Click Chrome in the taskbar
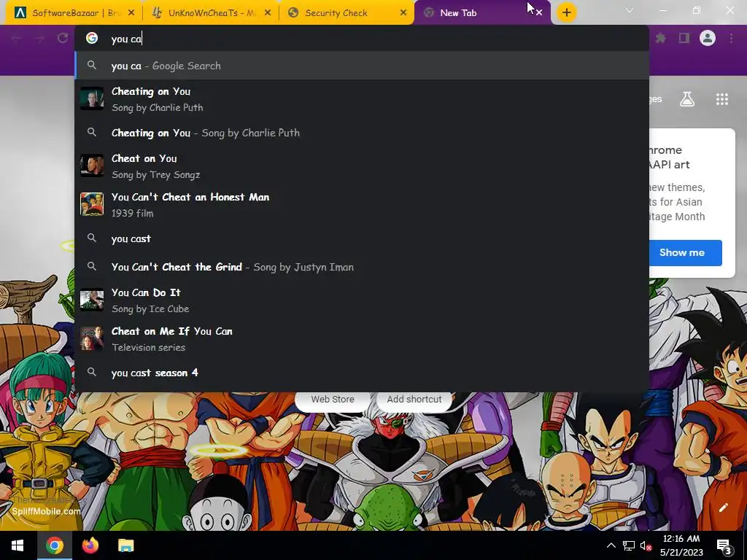Viewport: 747px width, 560px height. [x=54, y=545]
